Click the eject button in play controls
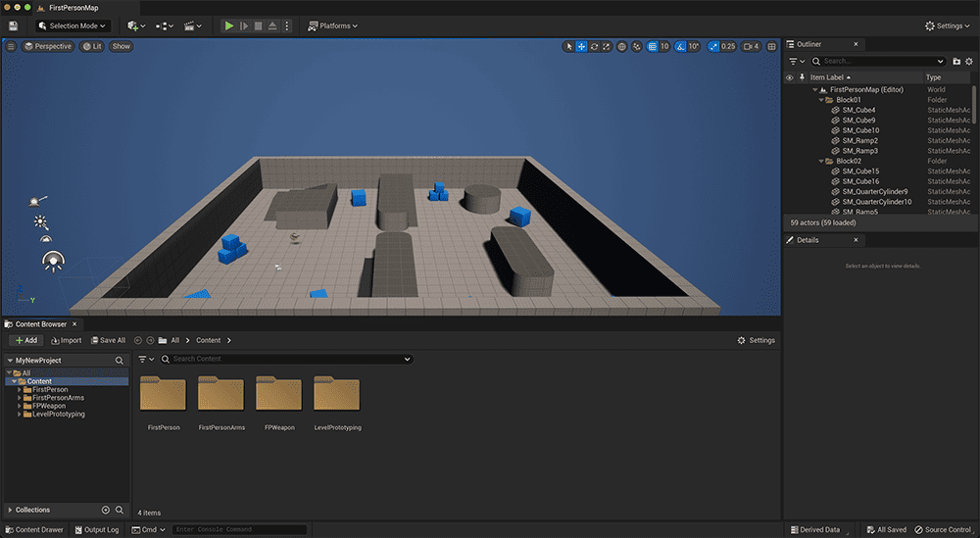 [272, 25]
